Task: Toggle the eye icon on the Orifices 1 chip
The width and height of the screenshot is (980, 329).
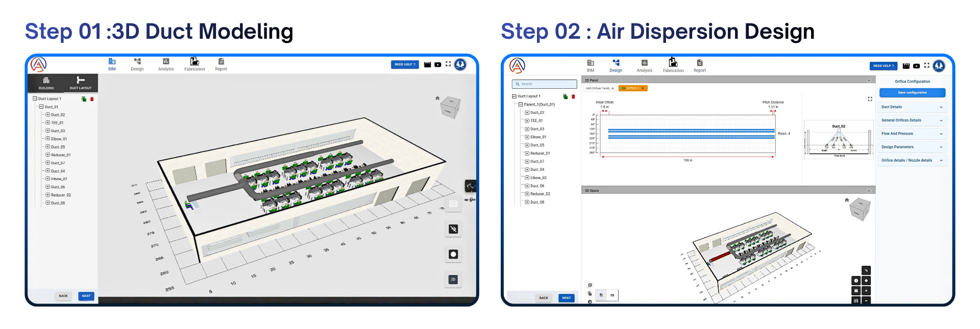Action: (x=623, y=88)
